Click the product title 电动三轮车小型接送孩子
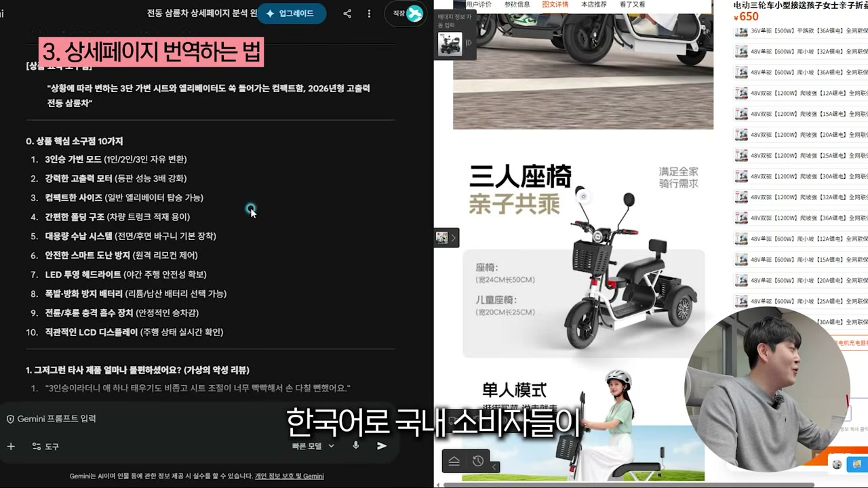This screenshot has width=868, height=488. pos(801,5)
